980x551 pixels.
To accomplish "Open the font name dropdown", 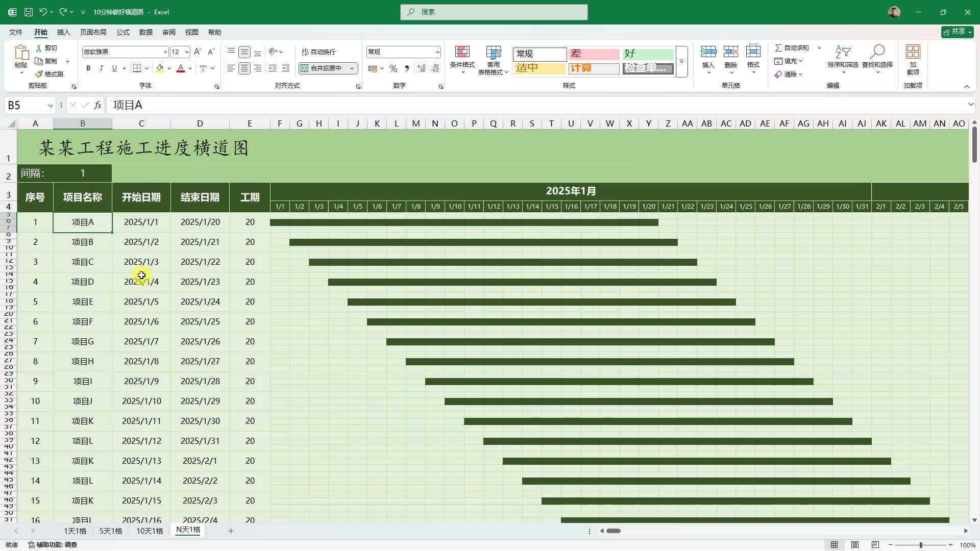I will point(165,52).
